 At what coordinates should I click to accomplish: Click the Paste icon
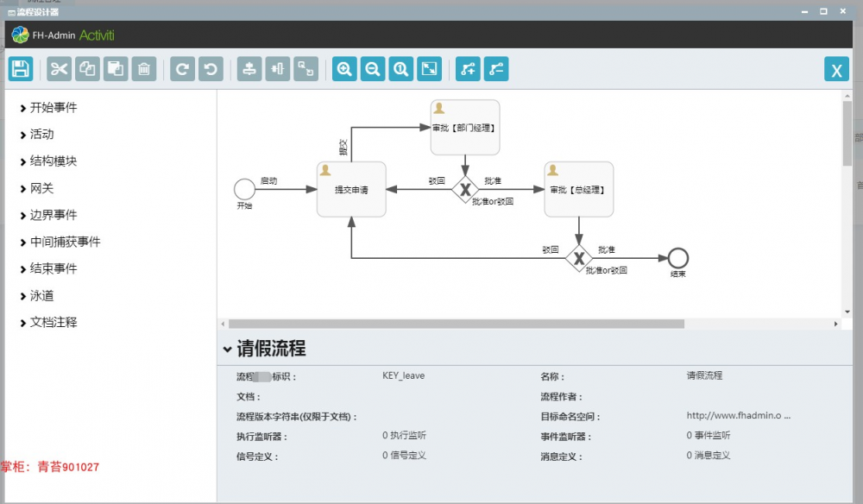click(115, 69)
